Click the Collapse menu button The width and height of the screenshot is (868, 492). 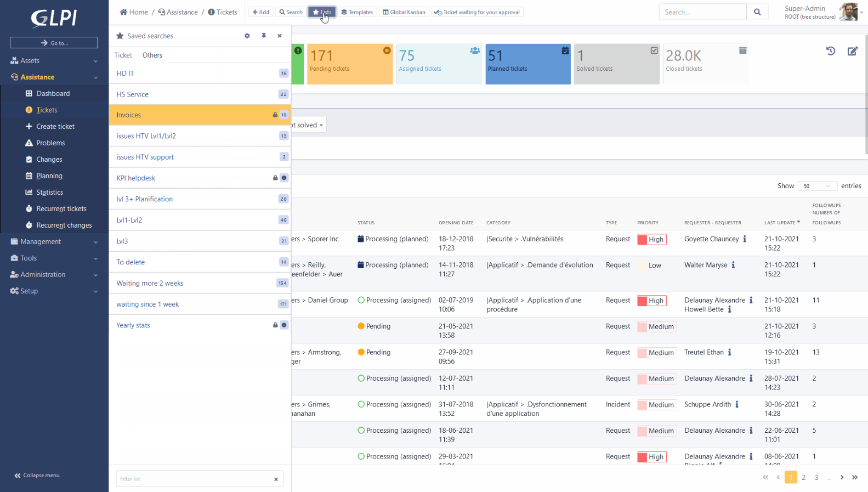coord(37,476)
